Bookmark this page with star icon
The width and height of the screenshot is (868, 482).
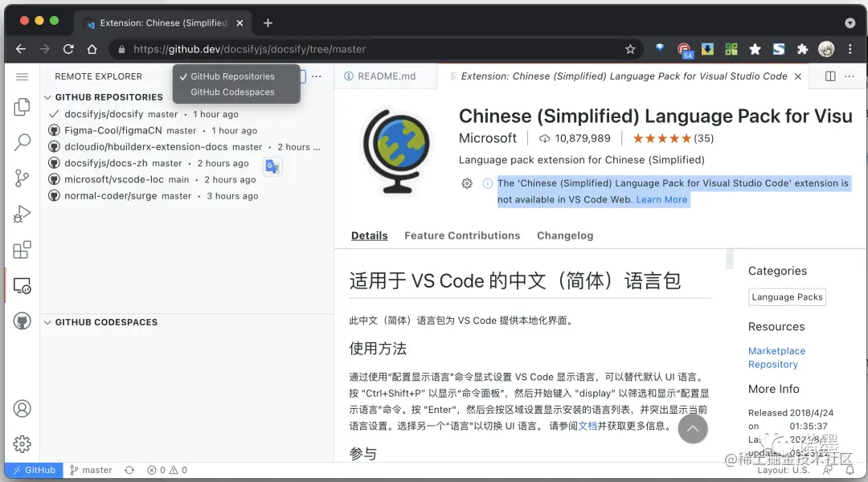630,49
